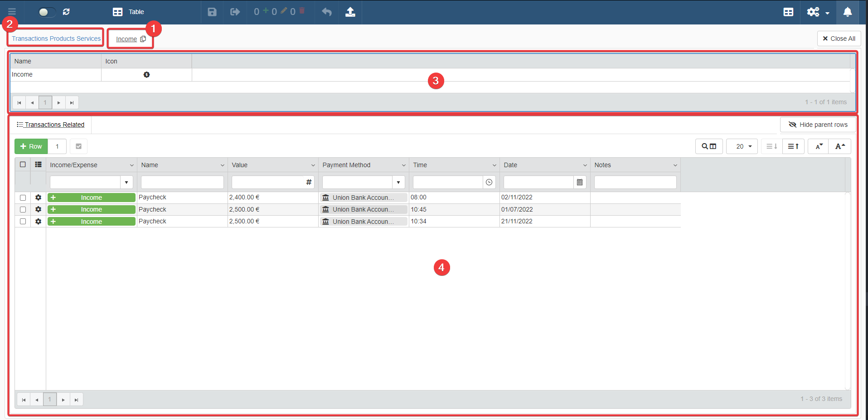
Task: Check the box for the 2,400.00 € row
Action: [23, 198]
